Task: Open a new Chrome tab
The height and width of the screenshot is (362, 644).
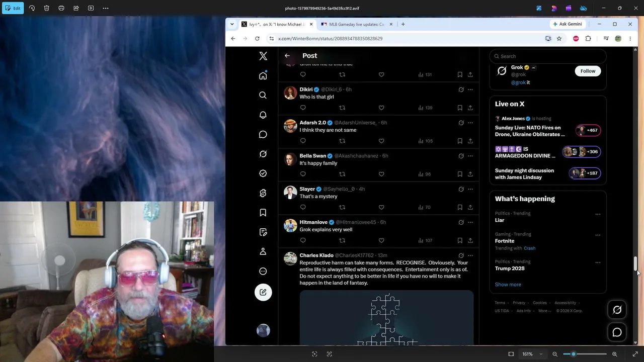Action: click(403, 24)
